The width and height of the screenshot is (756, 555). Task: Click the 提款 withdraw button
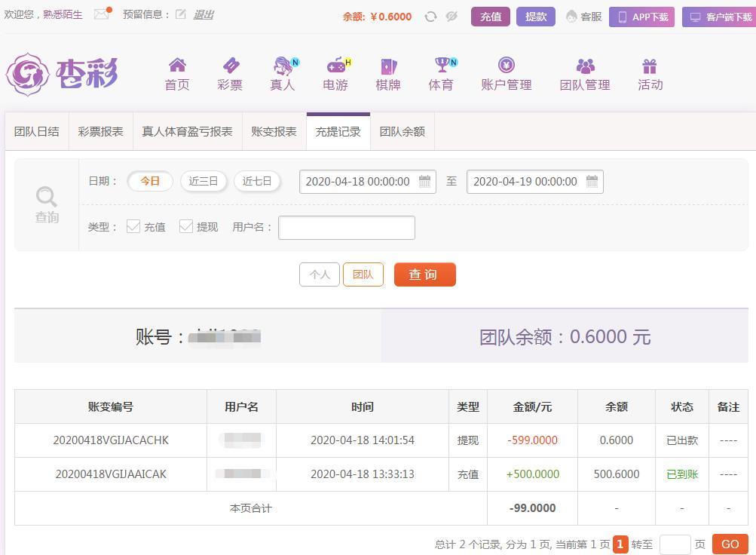coord(536,17)
